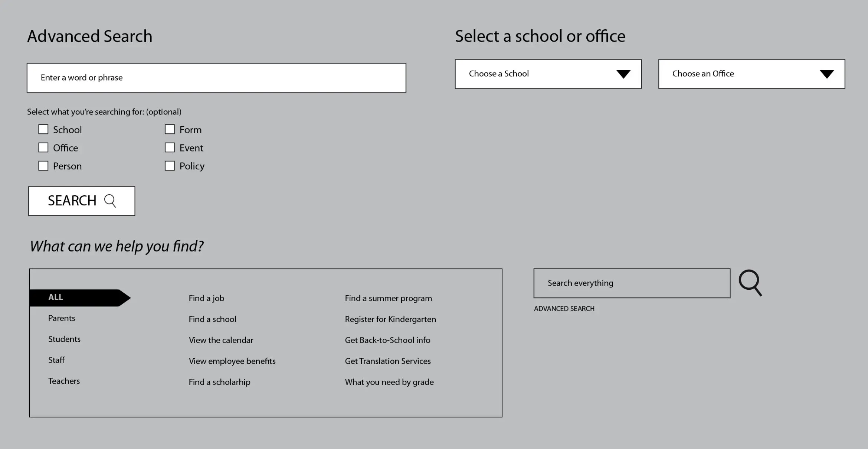The image size is (868, 449).
Task: Toggle the Event checkbox
Action: point(170,147)
